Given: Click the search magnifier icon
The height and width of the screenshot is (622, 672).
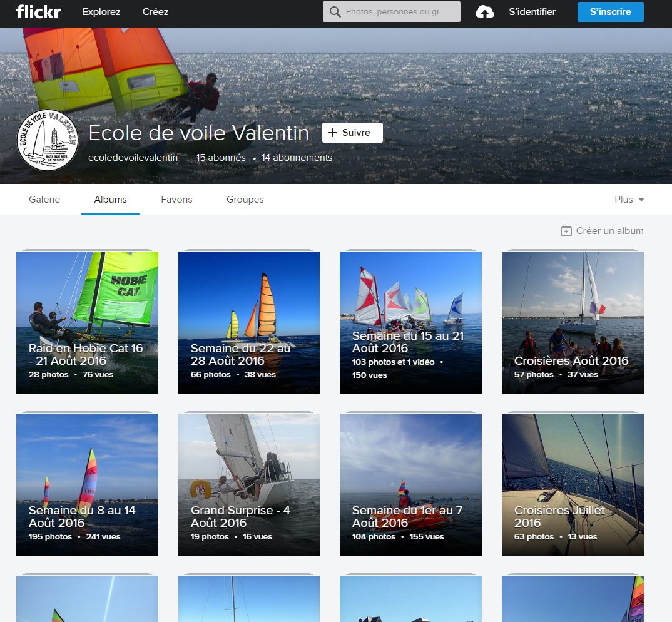Looking at the screenshot, I should click(335, 11).
